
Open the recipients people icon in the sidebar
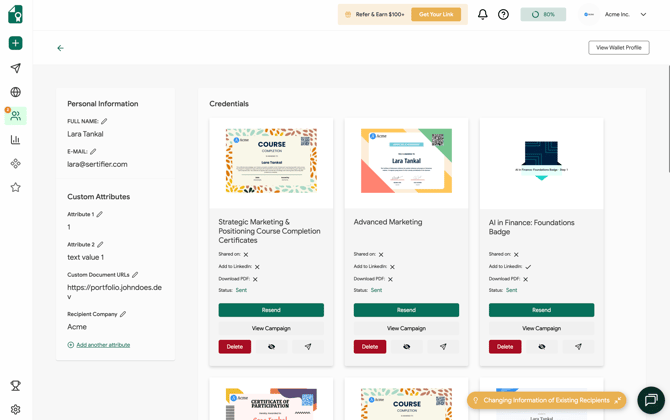(15, 116)
